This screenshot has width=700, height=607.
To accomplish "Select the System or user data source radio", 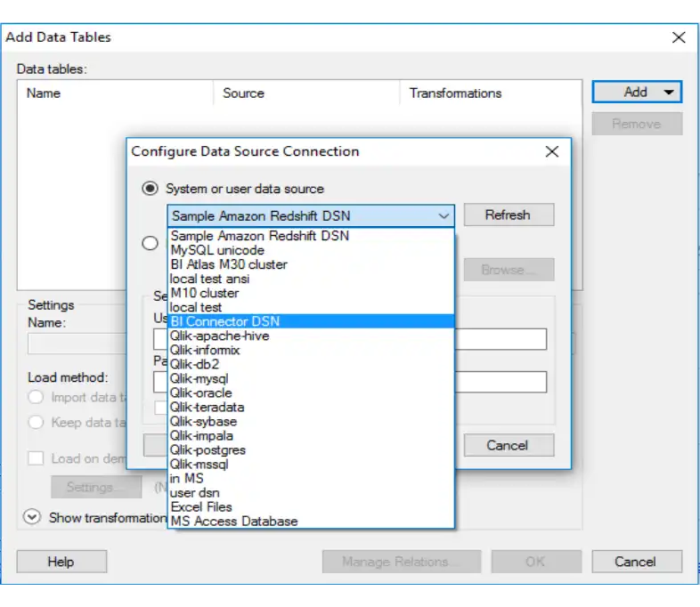I will pyautogui.click(x=151, y=189).
